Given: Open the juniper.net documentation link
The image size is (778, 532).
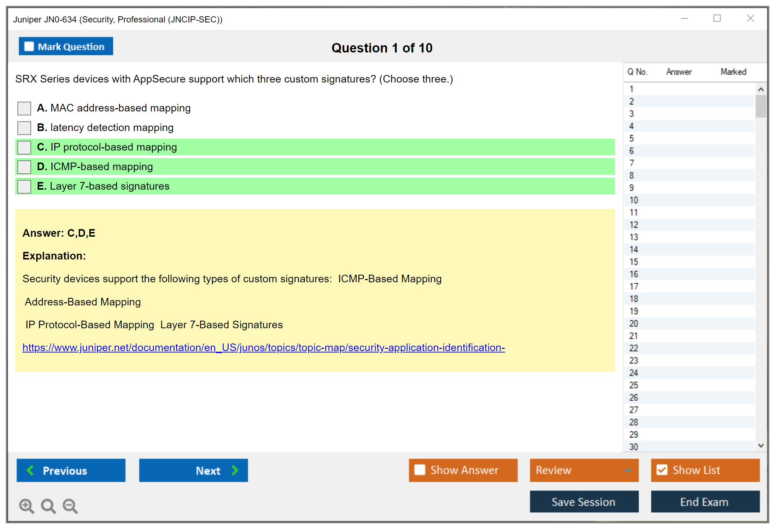Looking at the screenshot, I should [263, 347].
